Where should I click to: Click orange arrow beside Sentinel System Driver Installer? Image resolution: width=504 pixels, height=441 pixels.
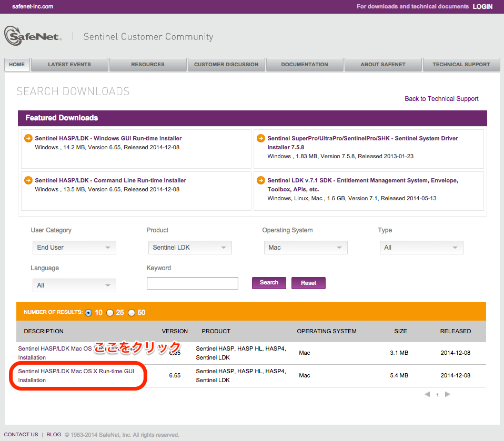pyautogui.click(x=260, y=138)
